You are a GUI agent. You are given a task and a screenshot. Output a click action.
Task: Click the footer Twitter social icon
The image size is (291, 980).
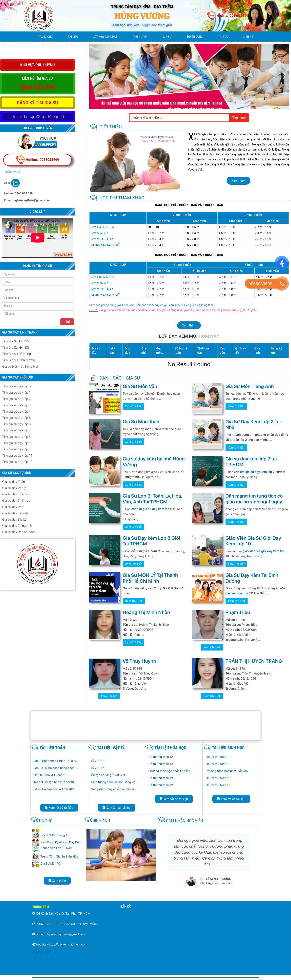38,952
